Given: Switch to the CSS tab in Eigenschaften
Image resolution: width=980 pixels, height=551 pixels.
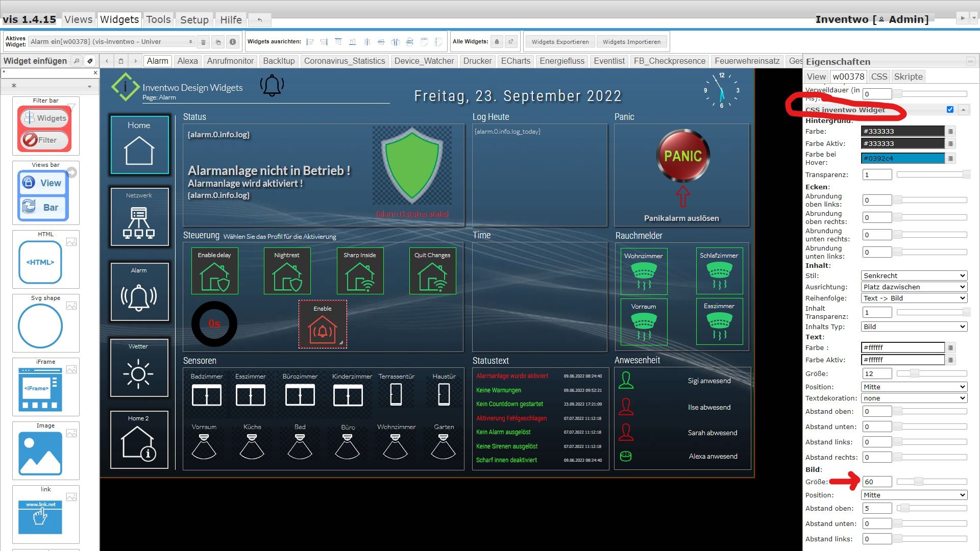Looking at the screenshot, I should (x=879, y=77).
